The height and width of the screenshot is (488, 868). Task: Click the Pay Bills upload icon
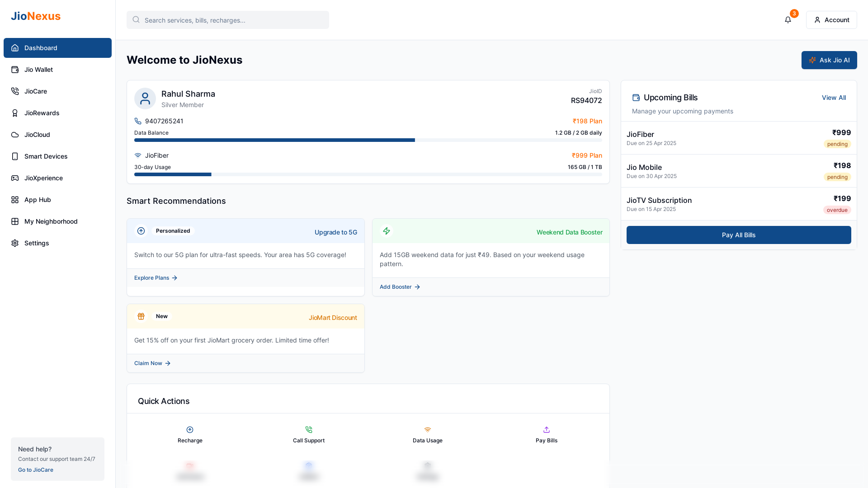547,430
